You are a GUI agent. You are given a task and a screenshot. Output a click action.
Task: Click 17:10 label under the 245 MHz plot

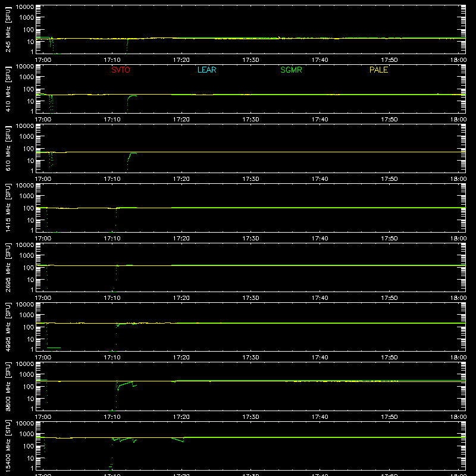[112, 60]
